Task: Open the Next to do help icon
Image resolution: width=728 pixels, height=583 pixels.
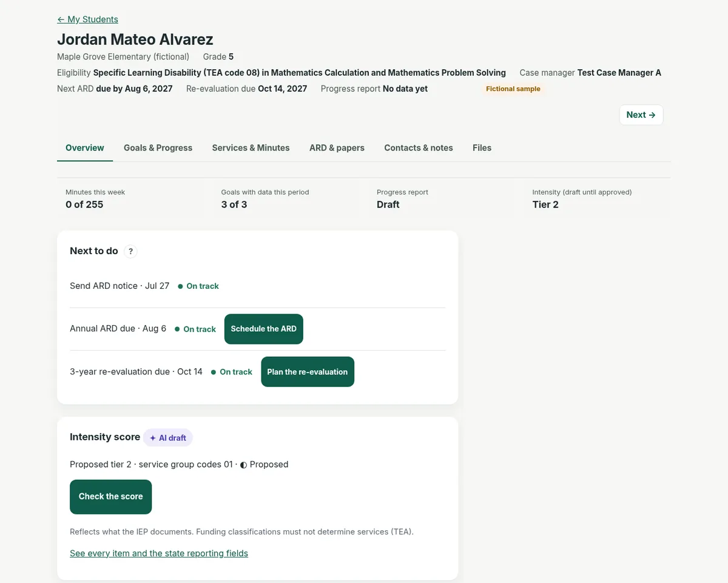Action: click(130, 251)
